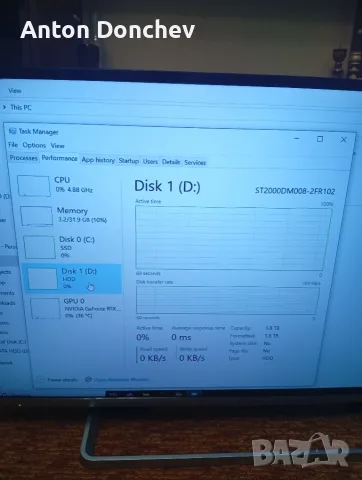Click the Read speed 0 KB/s value

click(x=153, y=358)
